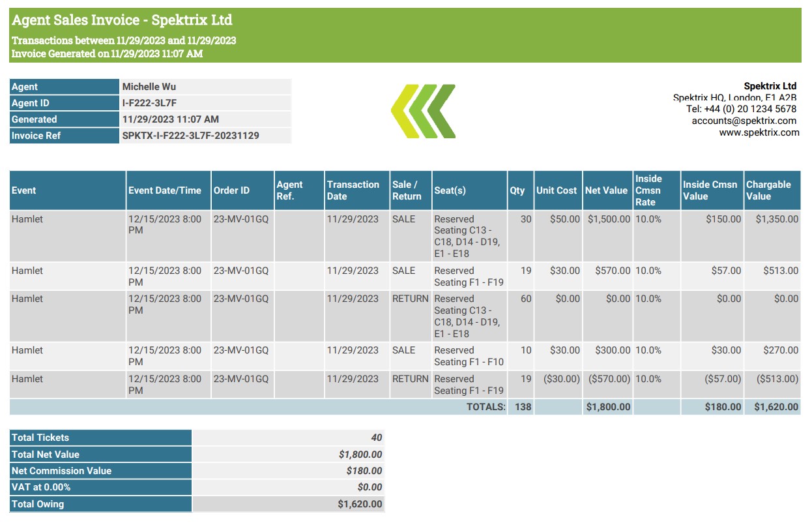The width and height of the screenshot is (812, 523).
Task: Click the Agent Sales Invoice title
Action: tap(122, 20)
